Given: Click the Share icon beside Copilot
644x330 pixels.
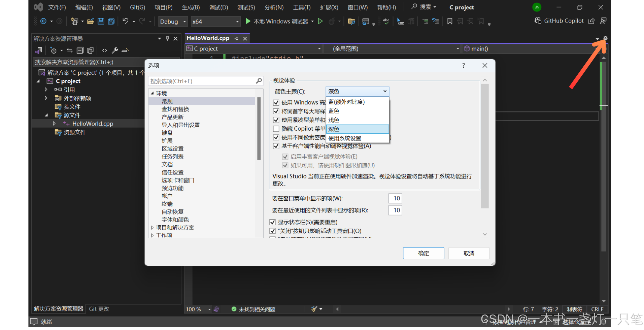Looking at the screenshot, I should (x=591, y=21).
